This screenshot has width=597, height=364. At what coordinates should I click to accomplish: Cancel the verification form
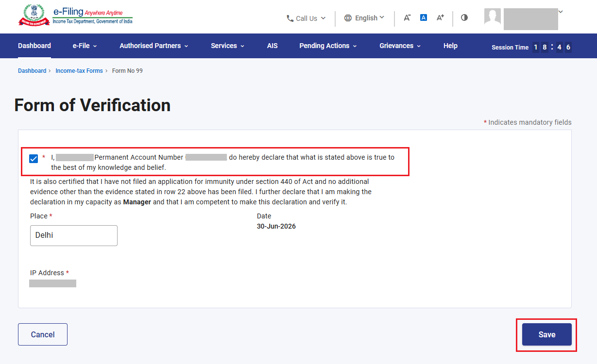click(x=43, y=334)
